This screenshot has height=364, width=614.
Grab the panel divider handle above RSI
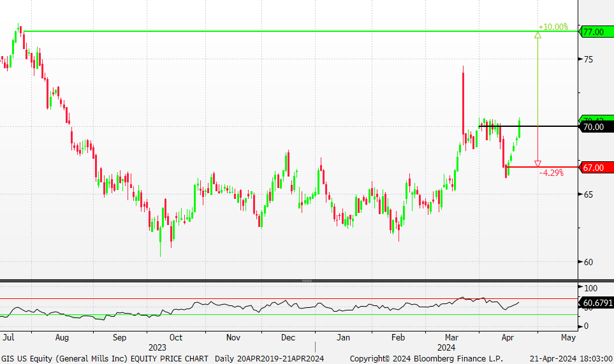[x=307, y=280]
